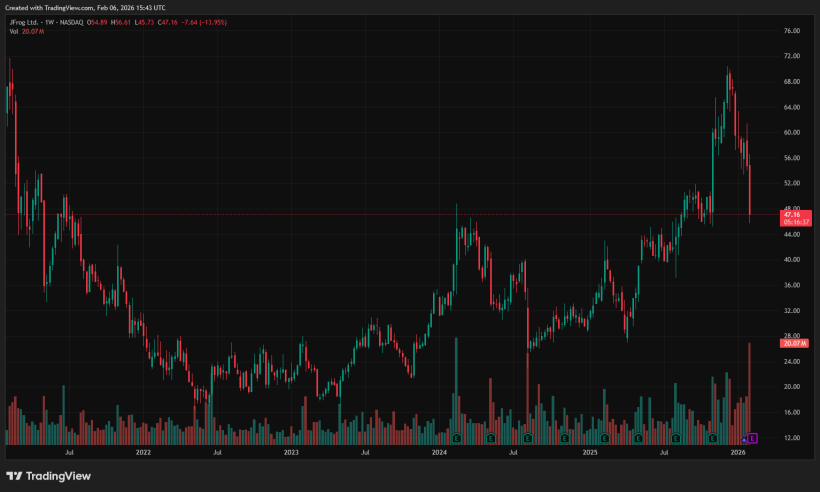
Task: Click the 2024 label on time axis
Action: tap(438, 453)
